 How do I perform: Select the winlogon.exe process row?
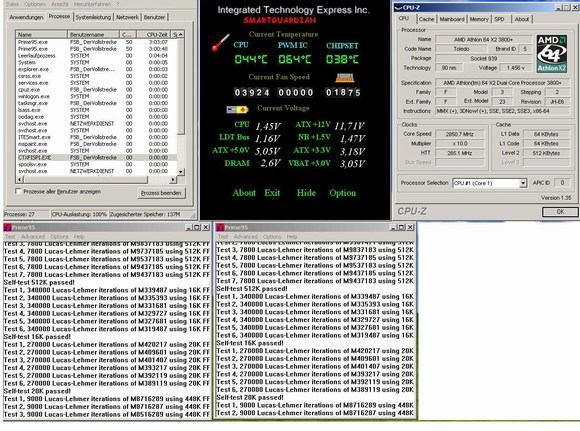pyautogui.click(x=96, y=96)
